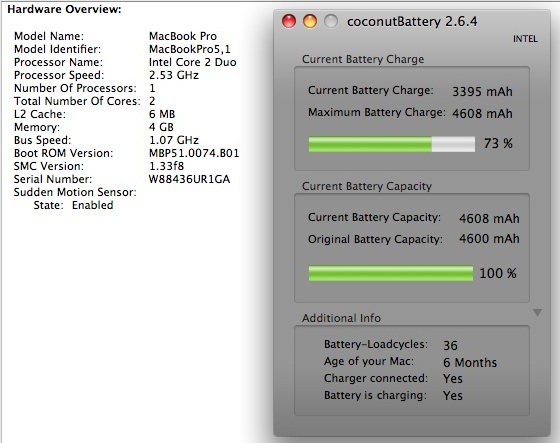Image resolution: width=560 pixels, height=443 pixels.
Task: Click the Battery is charging: label
Action: click(375, 395)
